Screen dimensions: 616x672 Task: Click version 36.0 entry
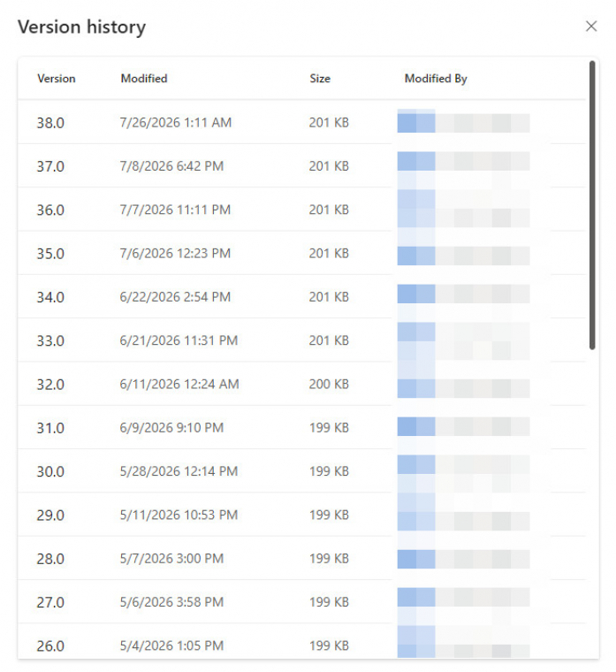[301, 210]
